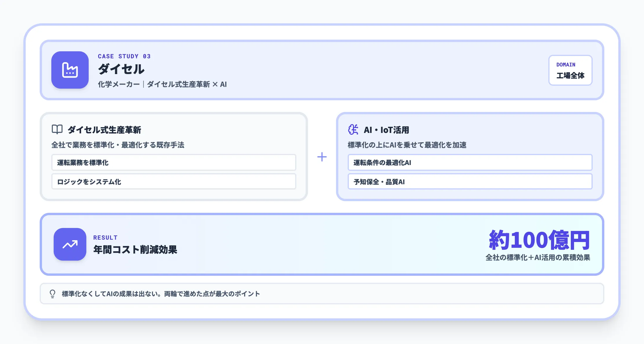Select the ロジックをシステム化 item

[x=174, y=181]
